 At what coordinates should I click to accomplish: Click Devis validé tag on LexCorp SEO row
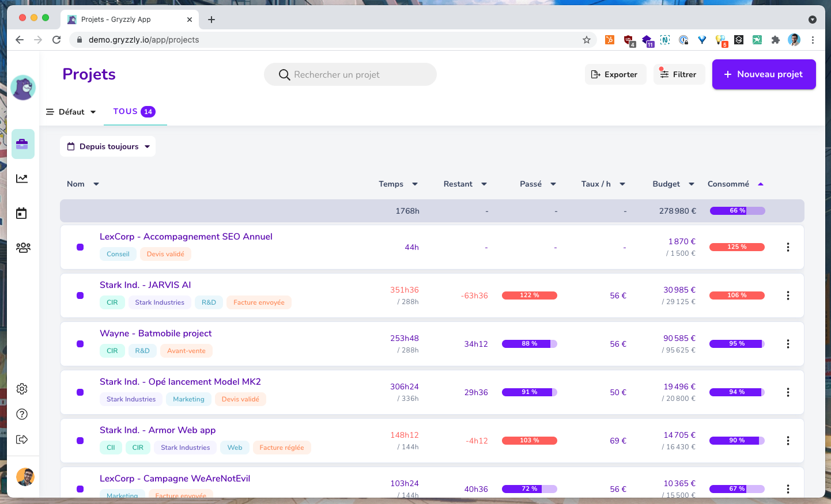165,254
